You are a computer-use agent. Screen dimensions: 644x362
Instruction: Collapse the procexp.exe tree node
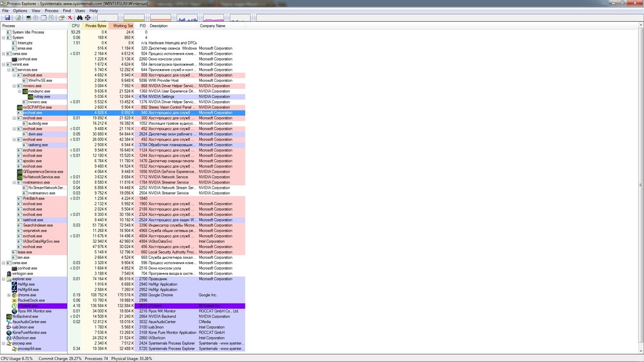point(4,343)
